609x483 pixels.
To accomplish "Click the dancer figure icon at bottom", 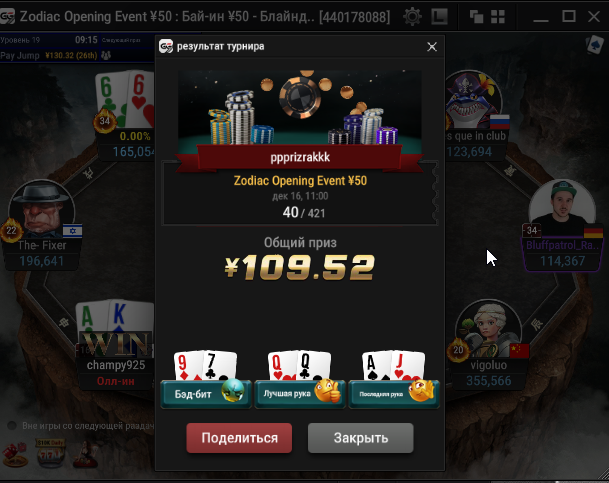I will (x=85, y=454).
